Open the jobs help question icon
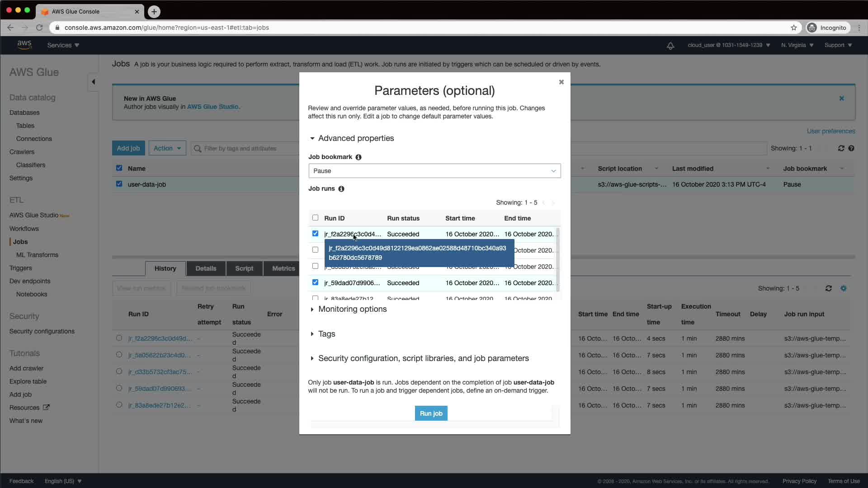 pos(851,148)
